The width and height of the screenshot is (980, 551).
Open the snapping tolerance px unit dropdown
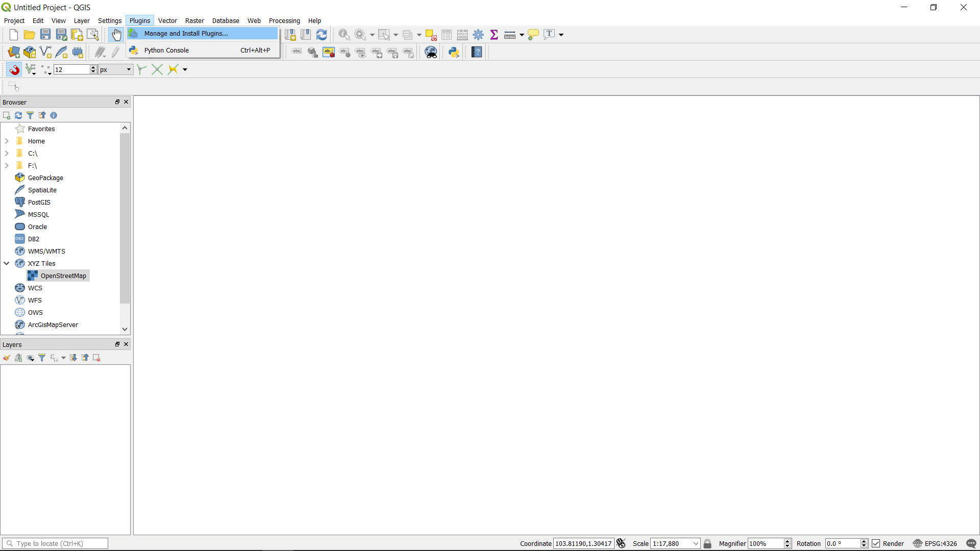[116, 70]
